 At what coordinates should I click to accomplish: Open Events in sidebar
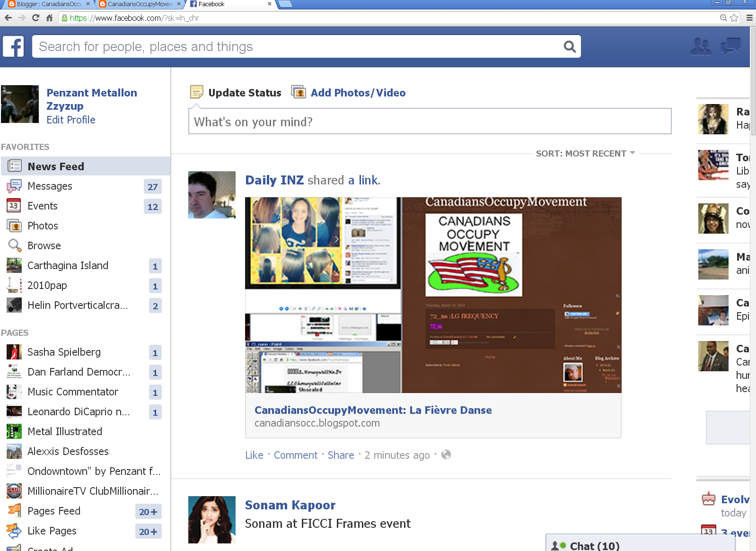(86, 206)
